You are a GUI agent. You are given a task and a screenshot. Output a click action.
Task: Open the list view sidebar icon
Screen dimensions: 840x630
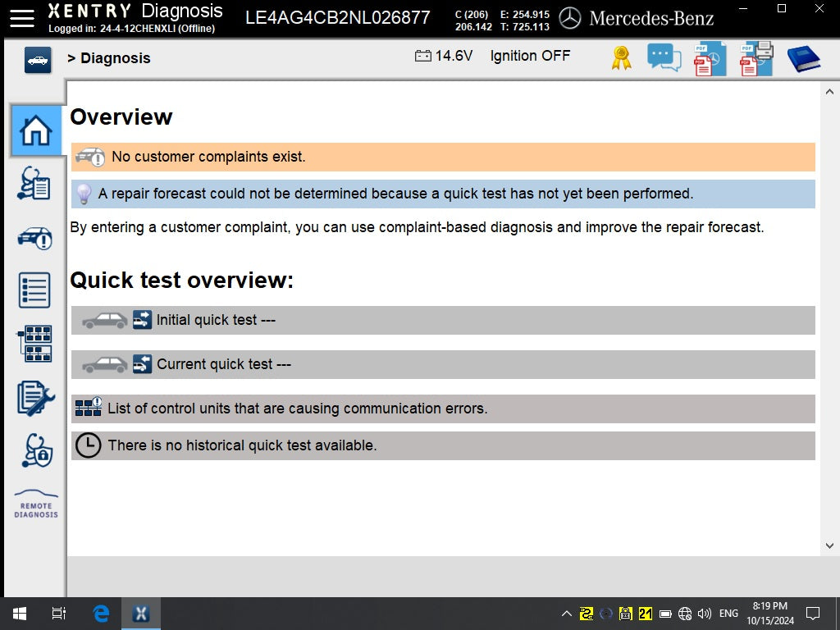(x=35, y=290)
